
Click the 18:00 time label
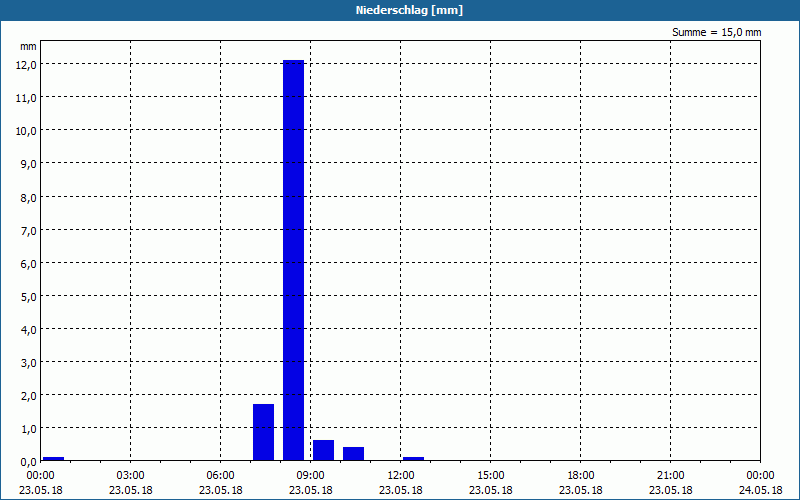[x=581, y=476]
